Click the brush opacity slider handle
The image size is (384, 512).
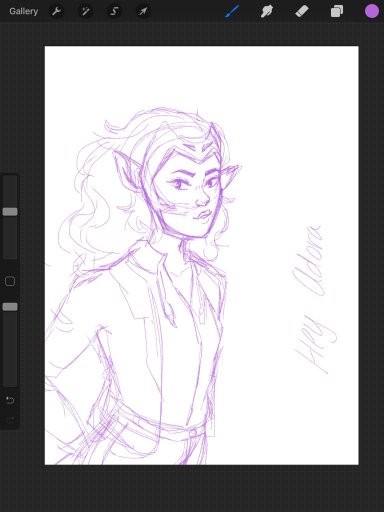(10, 307)
